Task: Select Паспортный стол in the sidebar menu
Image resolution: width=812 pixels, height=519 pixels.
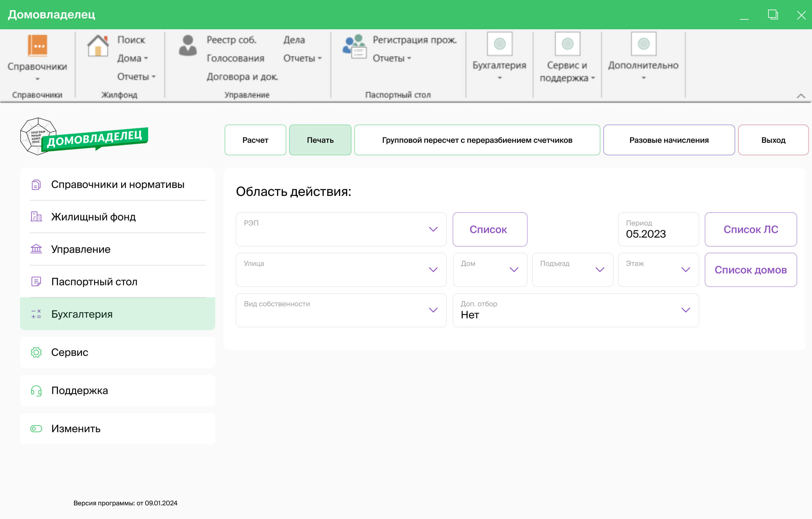Action: point(94,281)
